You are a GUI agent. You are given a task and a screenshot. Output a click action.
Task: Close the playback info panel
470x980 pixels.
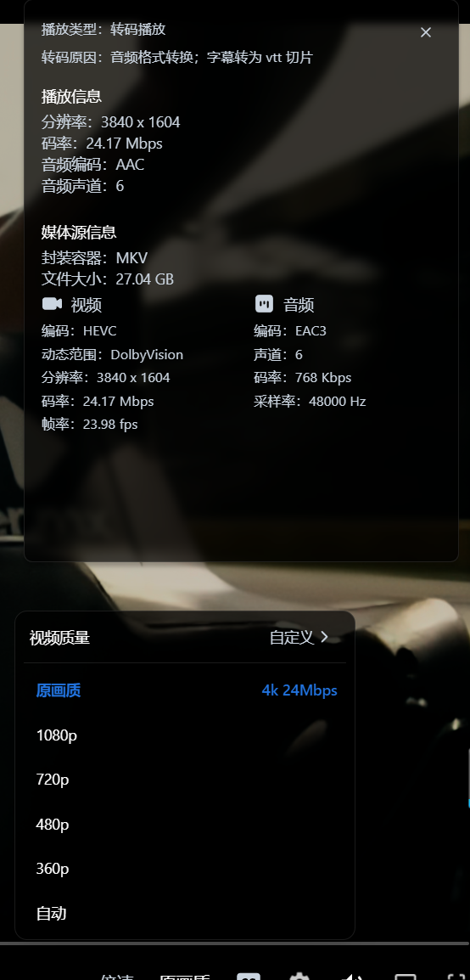pos(426,32)
